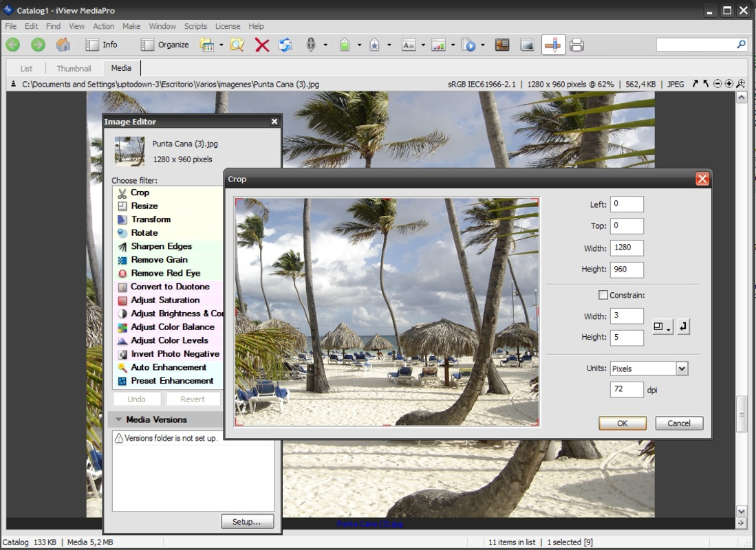This screenshot has height=550, width=756.
Task: Click the Home icon in the toolbar
Action: click(x=63, y=45)
